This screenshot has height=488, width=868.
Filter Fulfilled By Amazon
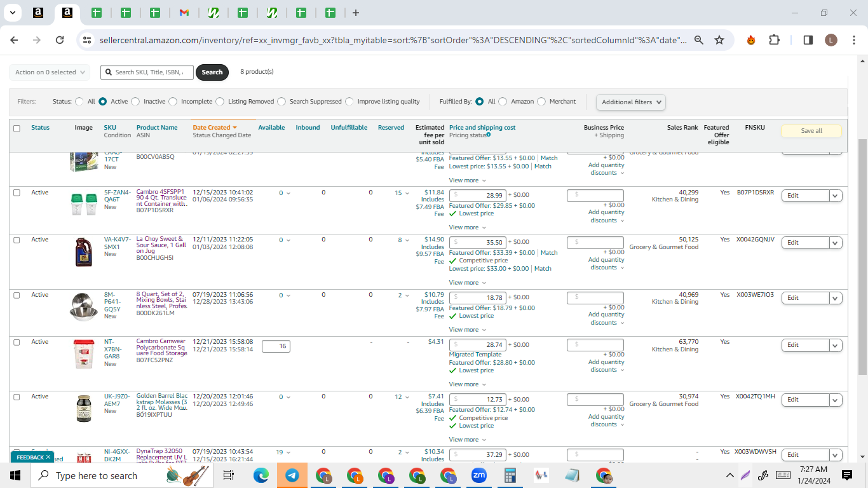(x=503, y=102)
